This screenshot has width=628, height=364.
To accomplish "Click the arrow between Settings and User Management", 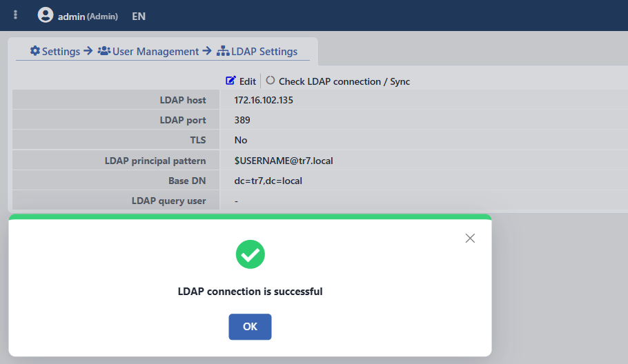I will (x=88, y=51).
